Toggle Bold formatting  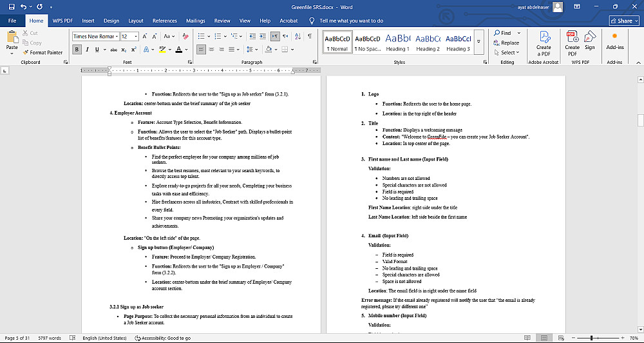point(77,50)
